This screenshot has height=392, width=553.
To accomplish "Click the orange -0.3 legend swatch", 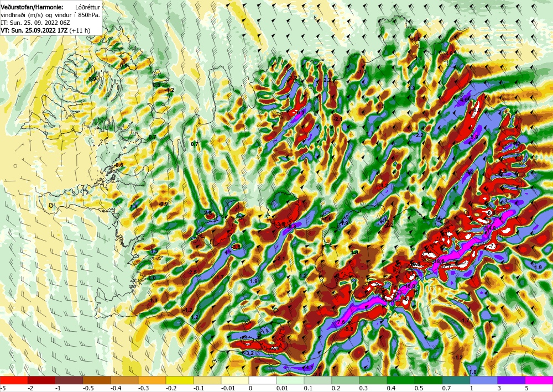I will point(152,380).
